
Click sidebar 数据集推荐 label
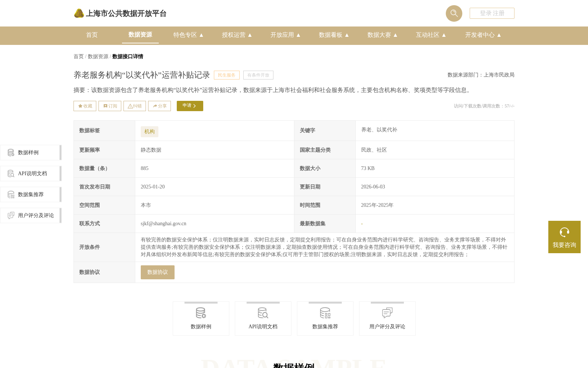[31, 195]
